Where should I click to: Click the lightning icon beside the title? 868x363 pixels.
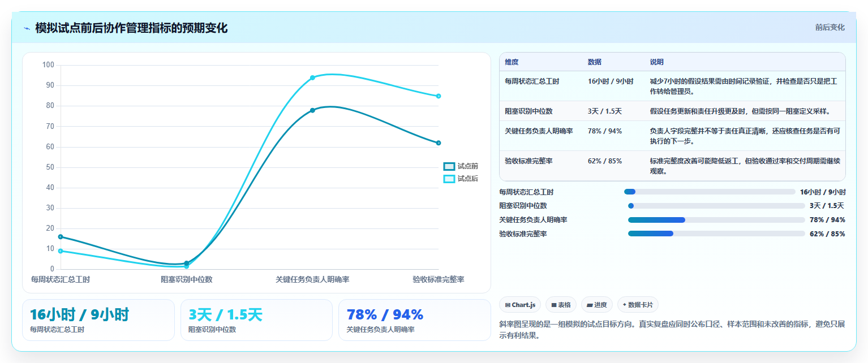[x=27, y=28]
